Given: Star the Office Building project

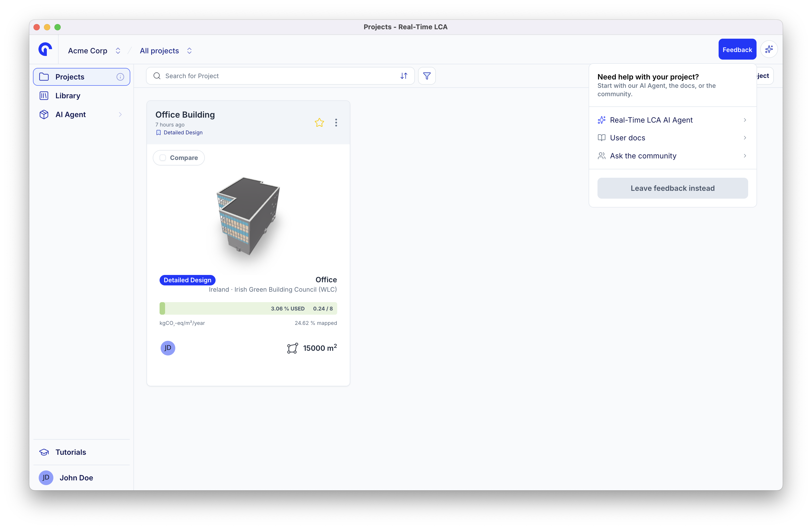Looking at the screenshot, I should point(319,123).
